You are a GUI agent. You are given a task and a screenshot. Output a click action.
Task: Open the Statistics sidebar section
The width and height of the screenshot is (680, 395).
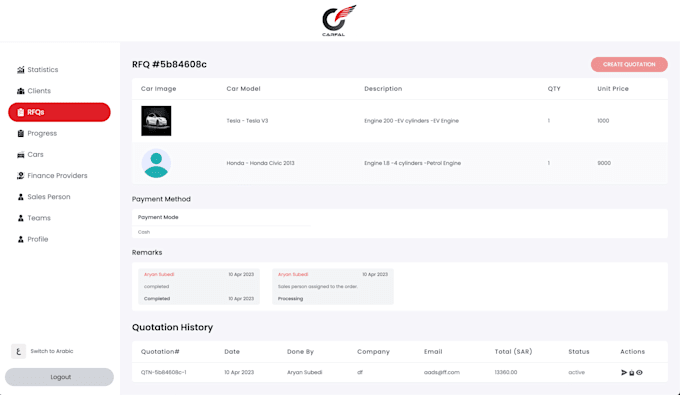coord(42,69)
